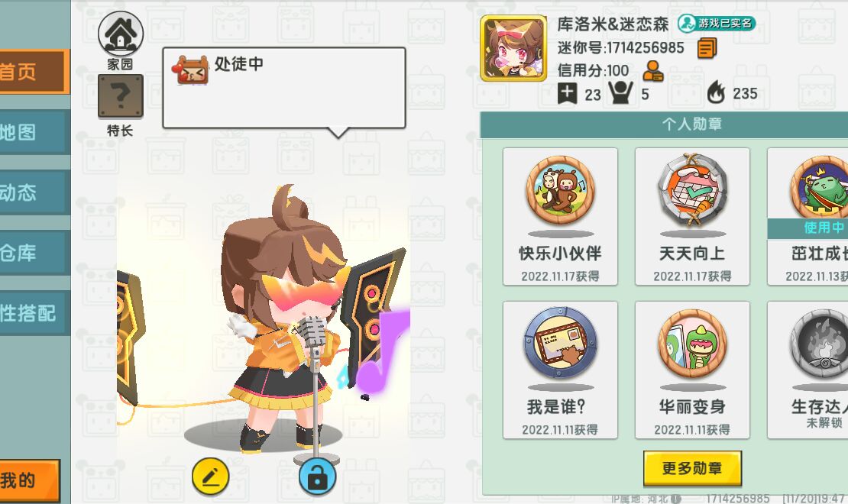
Task: Open the 家园 home icon
Action: [121, 34]
